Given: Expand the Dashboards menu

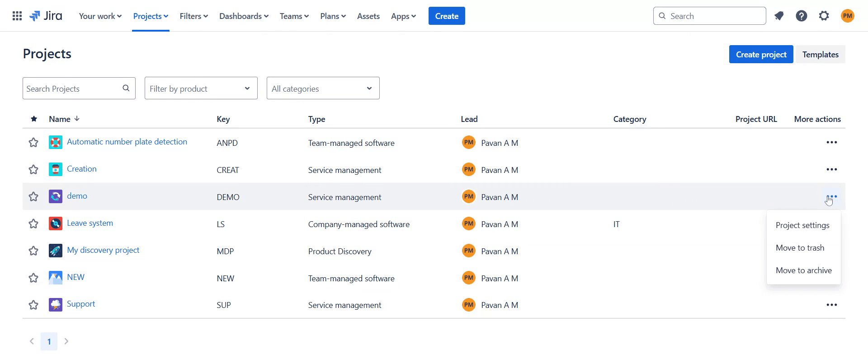Looking at the screenshot, I should click(x=244, y=16).
